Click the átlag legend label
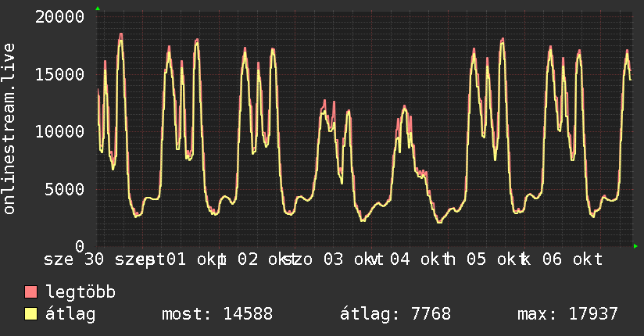This screenshot has height=336, width=644. [70, 314]
